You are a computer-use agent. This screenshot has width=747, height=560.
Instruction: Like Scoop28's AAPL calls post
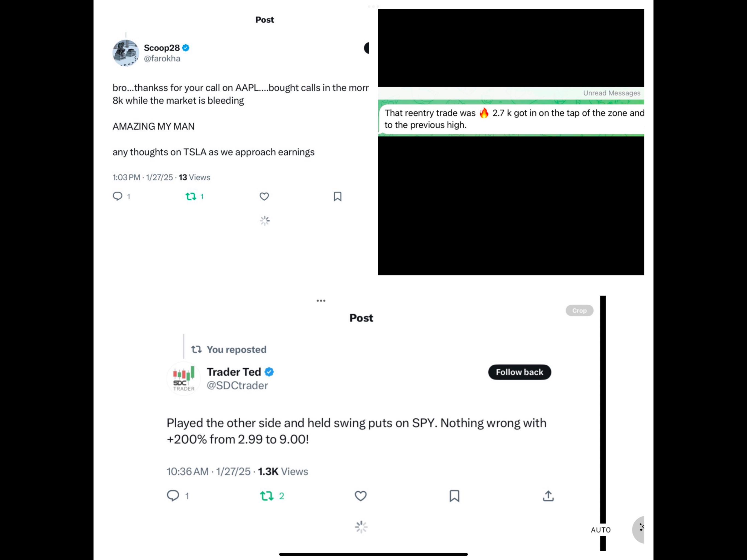264,196
